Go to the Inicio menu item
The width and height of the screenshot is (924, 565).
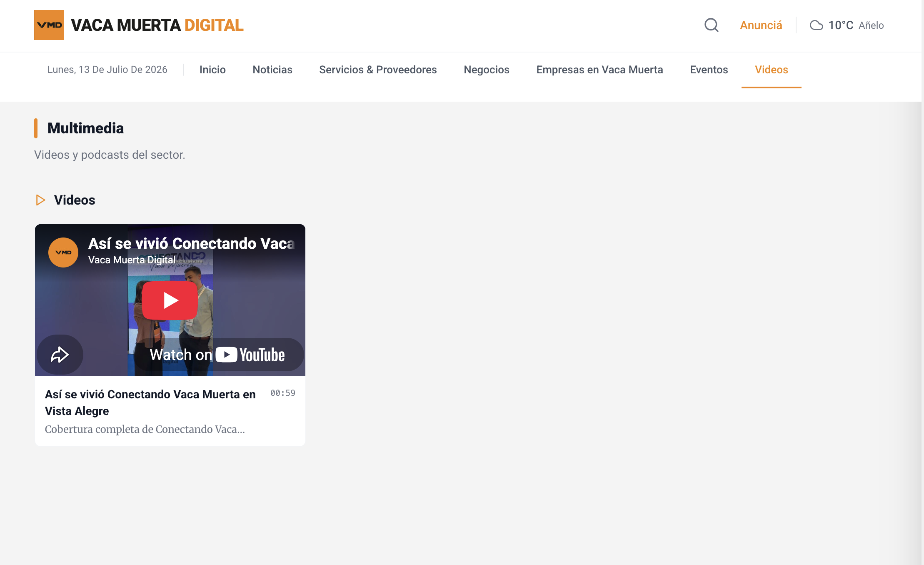(212, 70)
